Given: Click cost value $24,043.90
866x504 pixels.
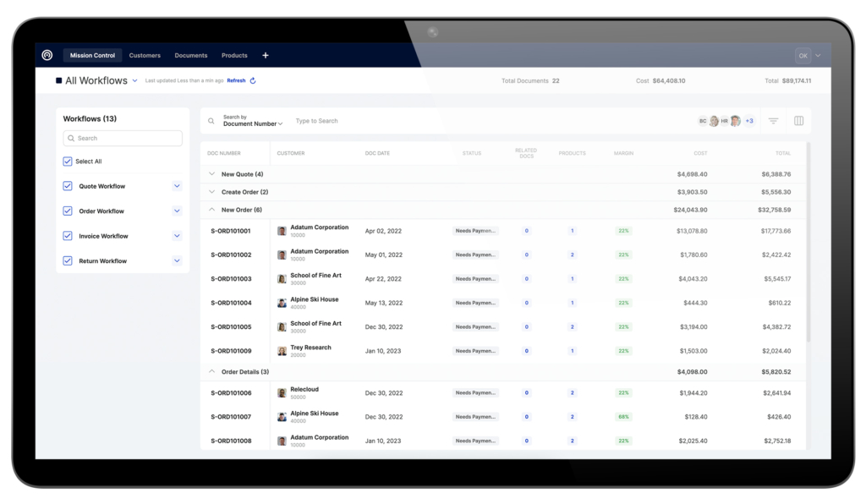Looking at the screenshot, I should coord(690,210).
